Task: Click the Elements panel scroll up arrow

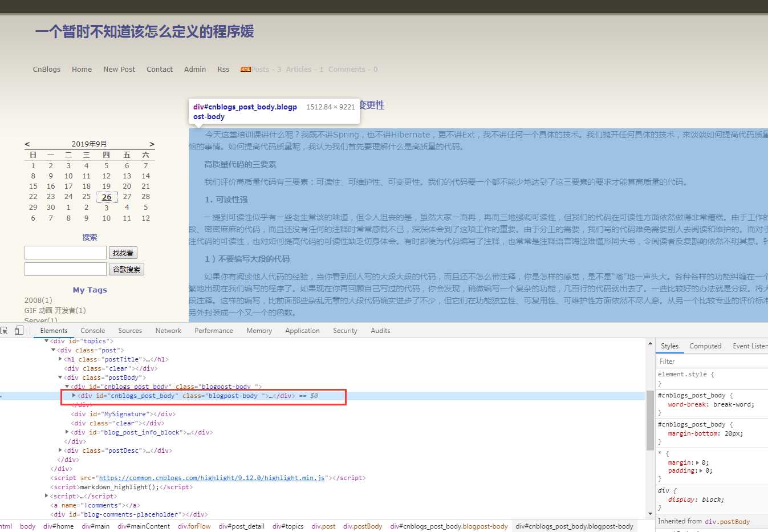Action: coord(650,344)
